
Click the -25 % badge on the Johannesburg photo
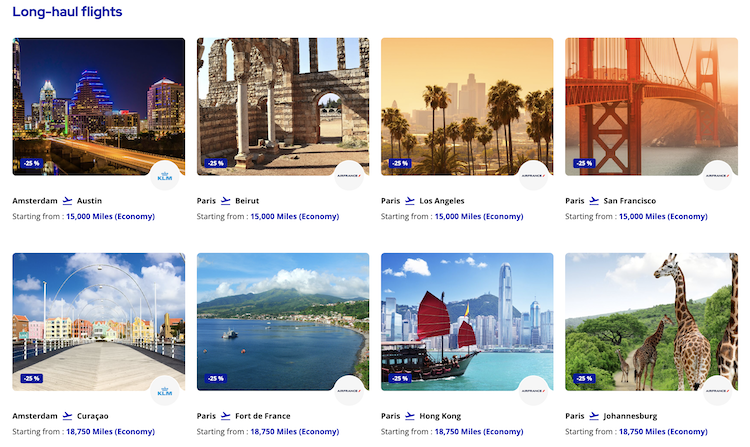point(584,379)
